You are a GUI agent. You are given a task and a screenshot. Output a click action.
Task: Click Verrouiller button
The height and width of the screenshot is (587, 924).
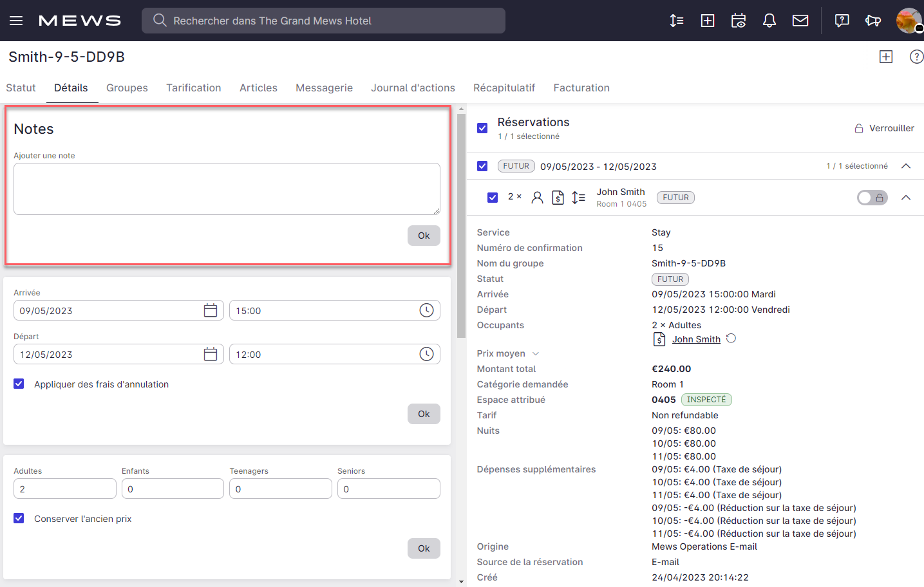884,128
